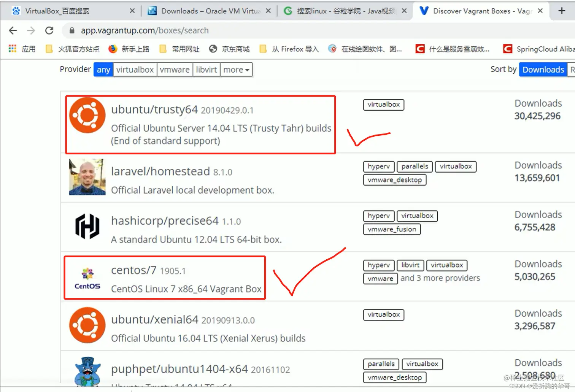The image size is (575, 392).
Task: Click the parallels tag on laravel/homestead
Action: point(415,167)
